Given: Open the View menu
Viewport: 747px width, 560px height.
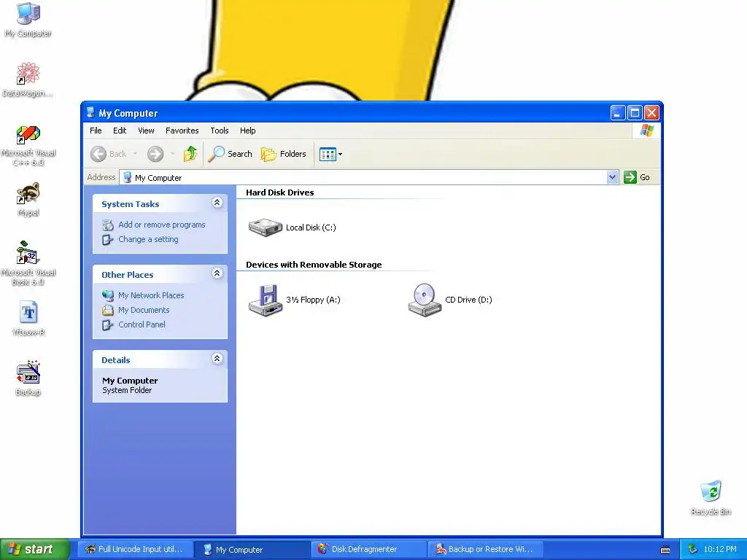Looking at the screenshot, I should point(146,131).
